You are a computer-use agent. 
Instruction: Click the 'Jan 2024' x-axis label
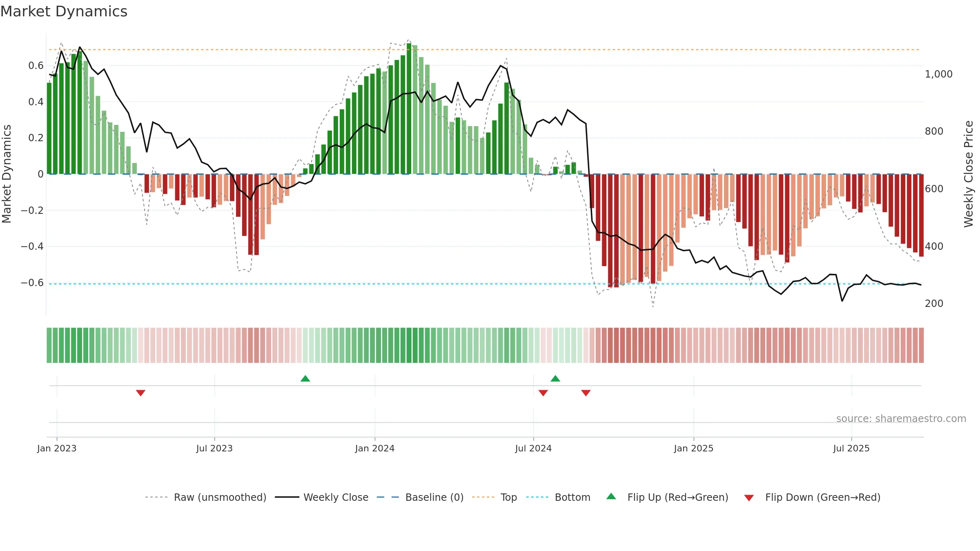(375, 448)
